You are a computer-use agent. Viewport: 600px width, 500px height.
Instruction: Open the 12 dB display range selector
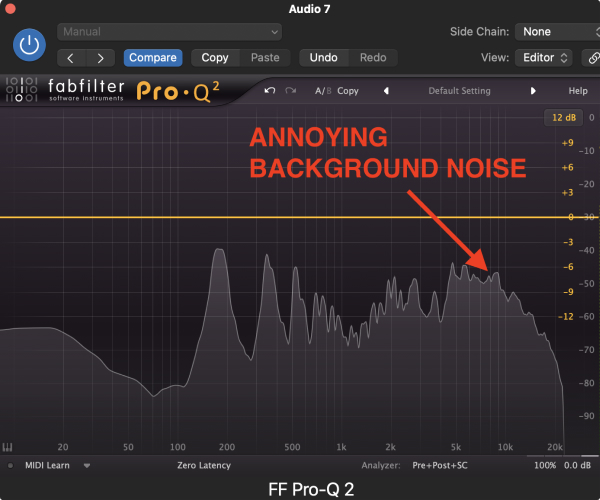[x=564, y=117]
